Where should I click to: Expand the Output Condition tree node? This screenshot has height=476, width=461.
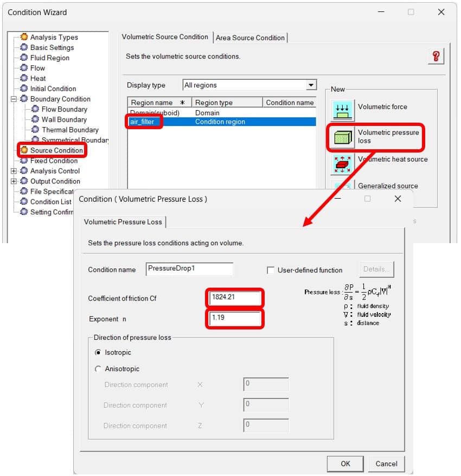click(14, 181)
